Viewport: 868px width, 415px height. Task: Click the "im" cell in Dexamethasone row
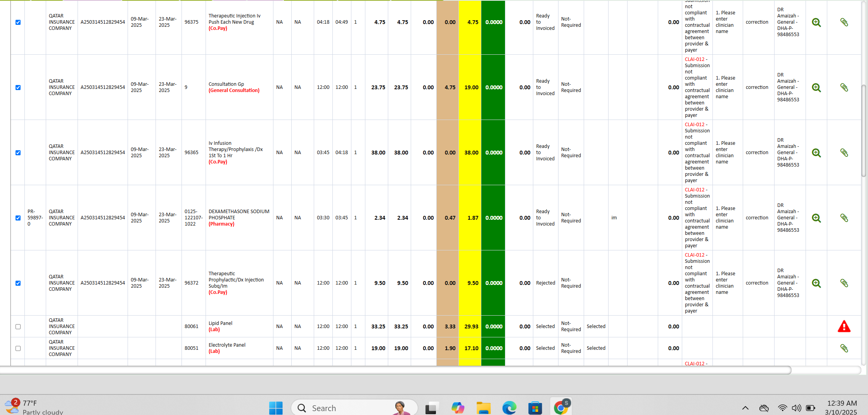tap(614, 218)
